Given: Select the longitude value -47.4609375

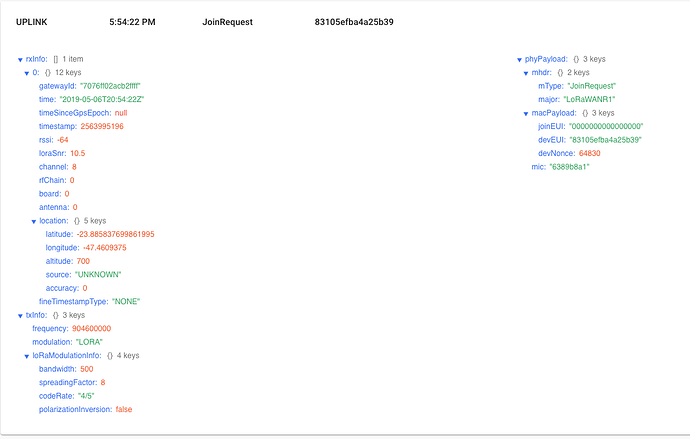Looking at the screenshot, I should coord(105,248).
